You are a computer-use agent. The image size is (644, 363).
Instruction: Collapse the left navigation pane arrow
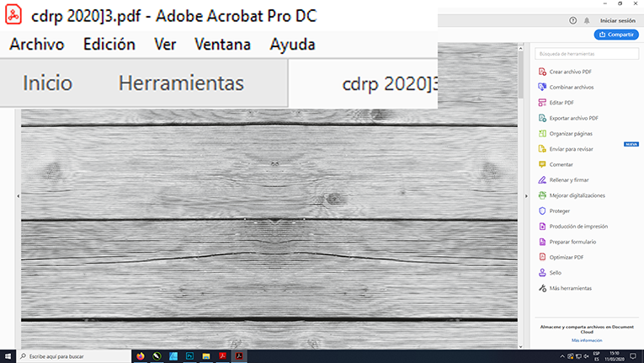click(18, 196)
